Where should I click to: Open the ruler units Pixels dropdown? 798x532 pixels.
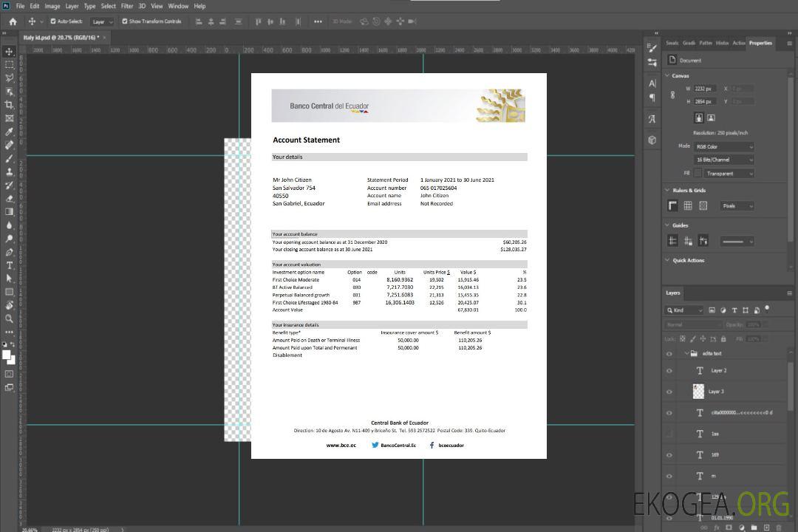737,206
